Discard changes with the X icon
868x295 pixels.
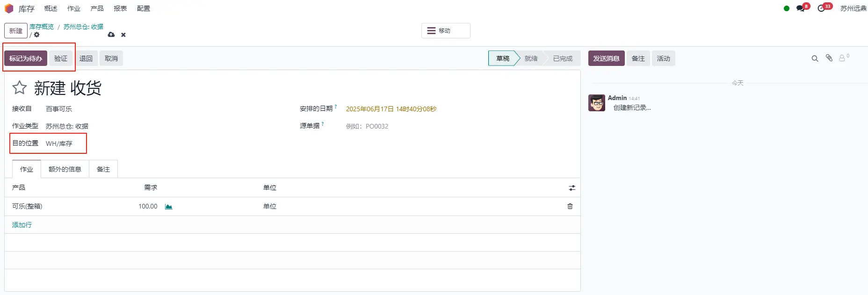point(123,35)
